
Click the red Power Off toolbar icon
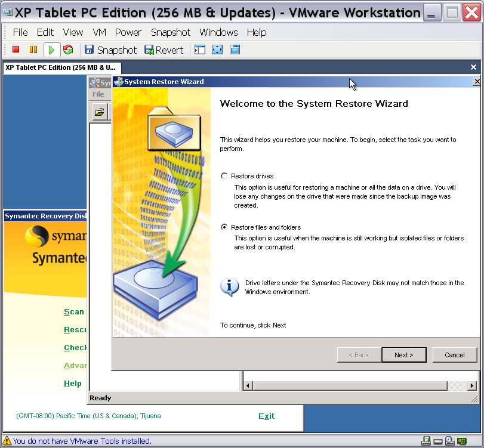tap(16, 50)
